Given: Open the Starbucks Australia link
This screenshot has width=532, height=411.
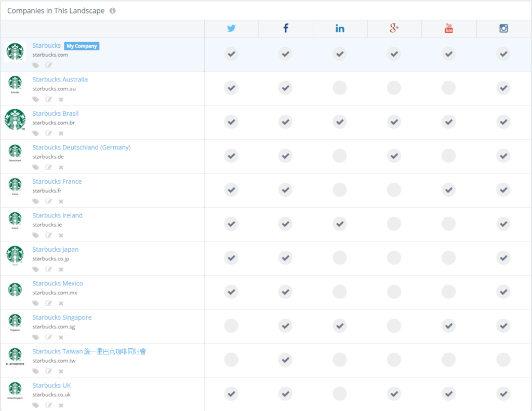Looking at the screenshot, I should click(x=60, y=79).
